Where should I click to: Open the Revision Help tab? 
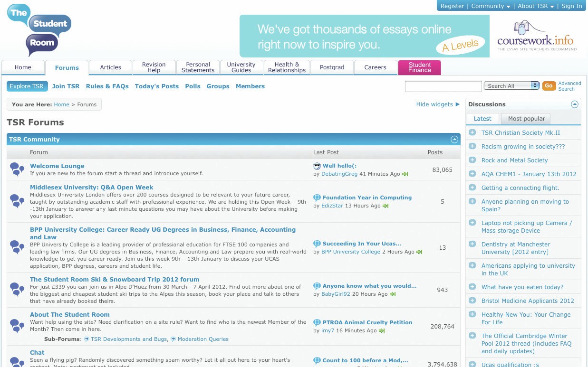[x=154, y=67]
